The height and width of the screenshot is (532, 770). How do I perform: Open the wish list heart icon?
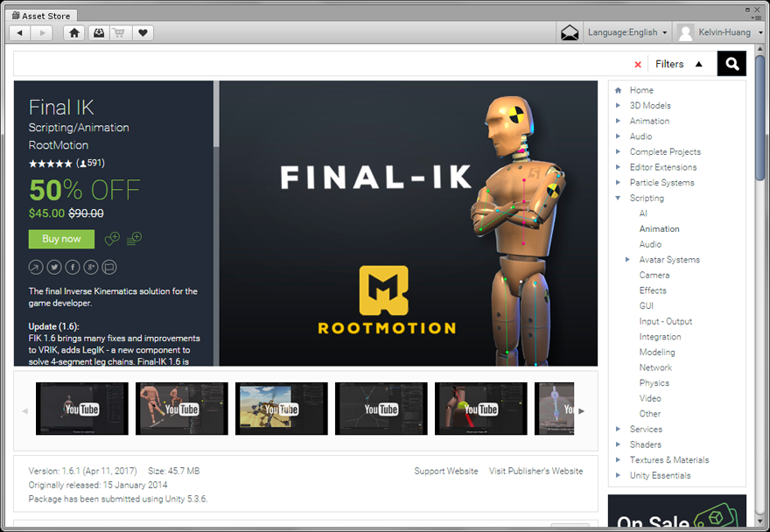143,33
